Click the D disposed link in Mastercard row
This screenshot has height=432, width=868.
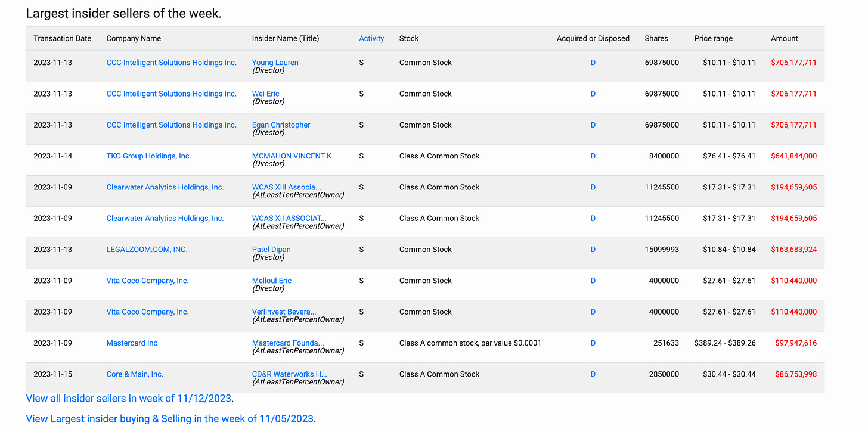(x=593, y=343)
